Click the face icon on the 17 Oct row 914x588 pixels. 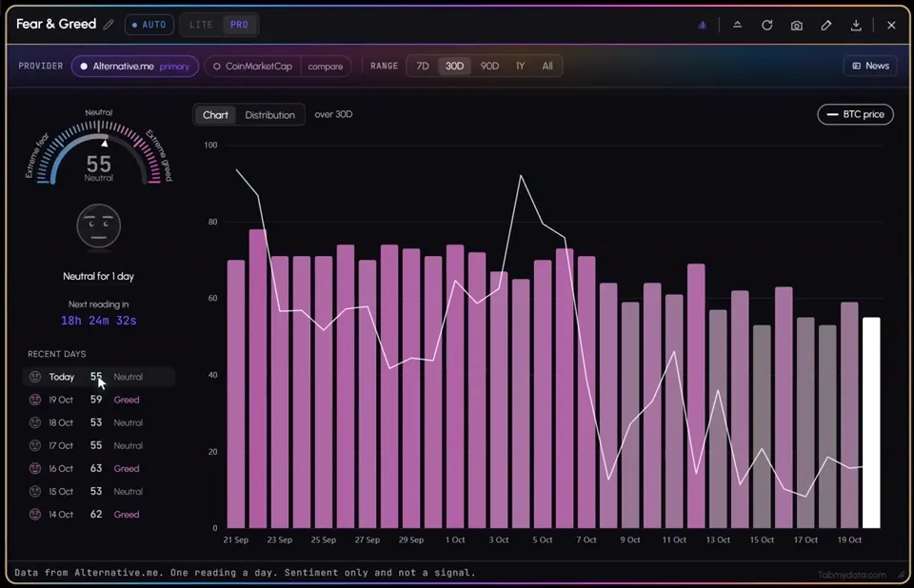[x=35, y=445]
